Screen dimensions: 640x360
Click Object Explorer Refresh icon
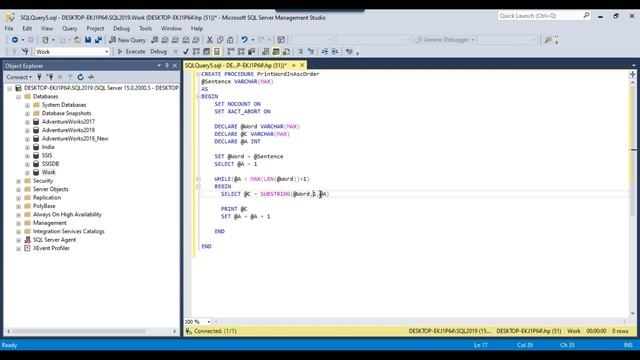point(80,77)
